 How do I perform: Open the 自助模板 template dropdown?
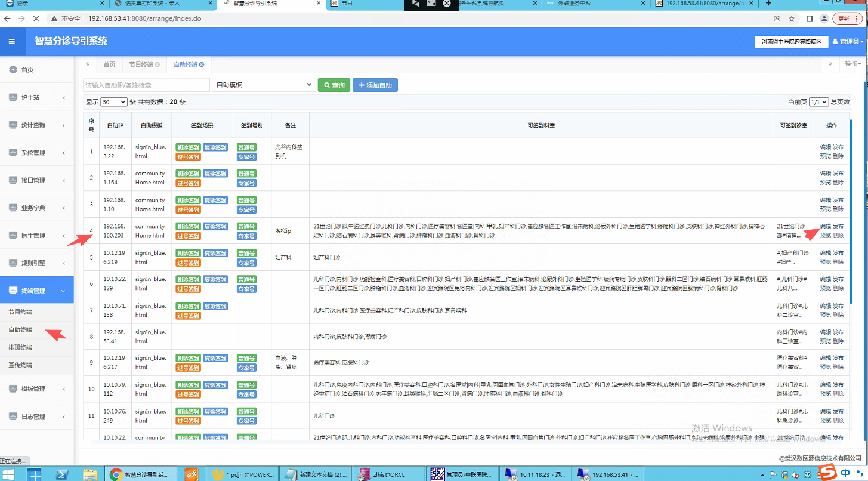pyautogui.click(x=264, y=85)
